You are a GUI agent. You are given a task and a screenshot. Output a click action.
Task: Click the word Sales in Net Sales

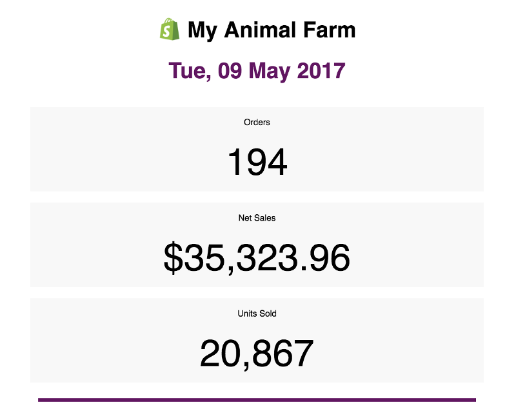point(264,218)
